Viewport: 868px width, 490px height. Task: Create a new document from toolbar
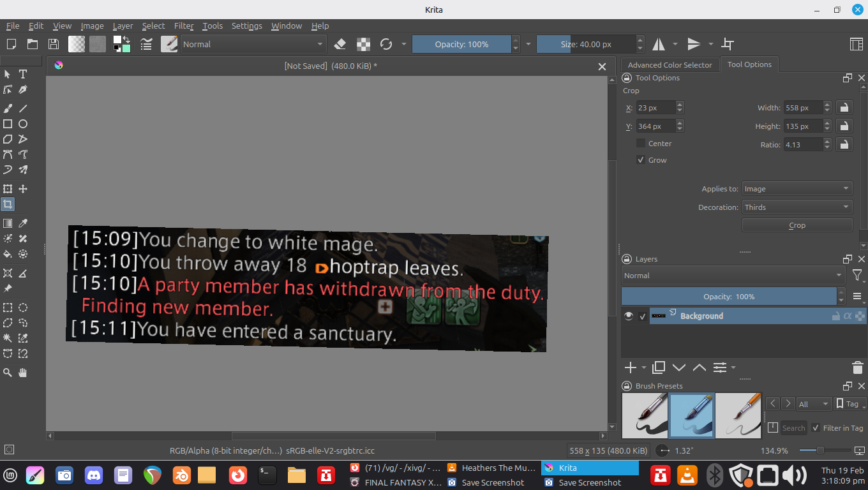11,44
